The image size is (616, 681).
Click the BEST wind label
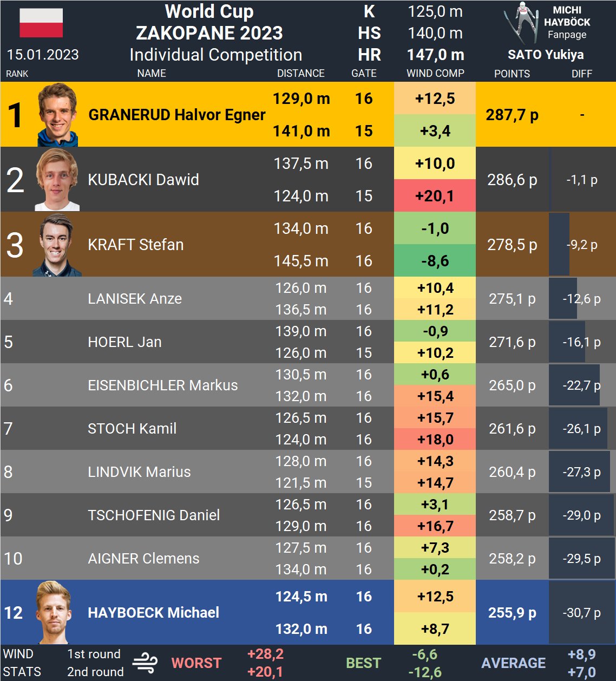363,663
